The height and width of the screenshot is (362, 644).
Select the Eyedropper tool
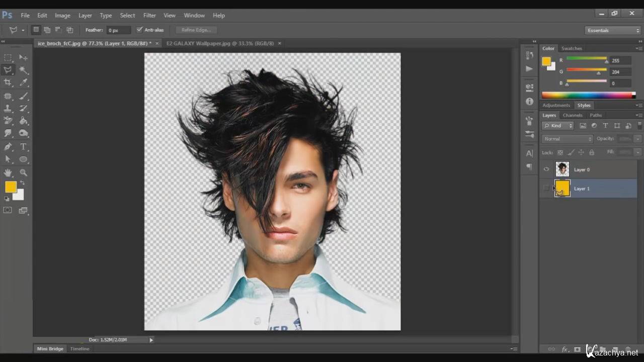coord(24,82)
